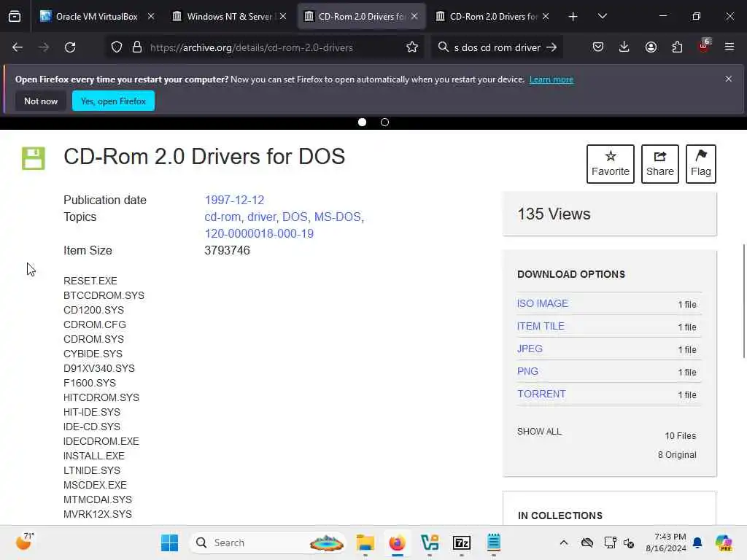Select the first carousel dot
The image size is (747, 560).
[x=362, y=122]
